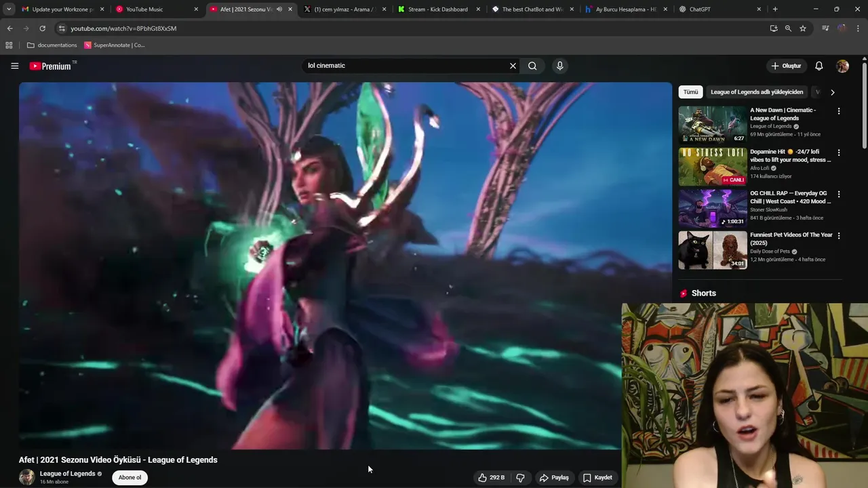The height and width of the screenshot is (488, 868).
Task: Open Daily Dose of Pets channel name
Action: (x=770, y=251)
